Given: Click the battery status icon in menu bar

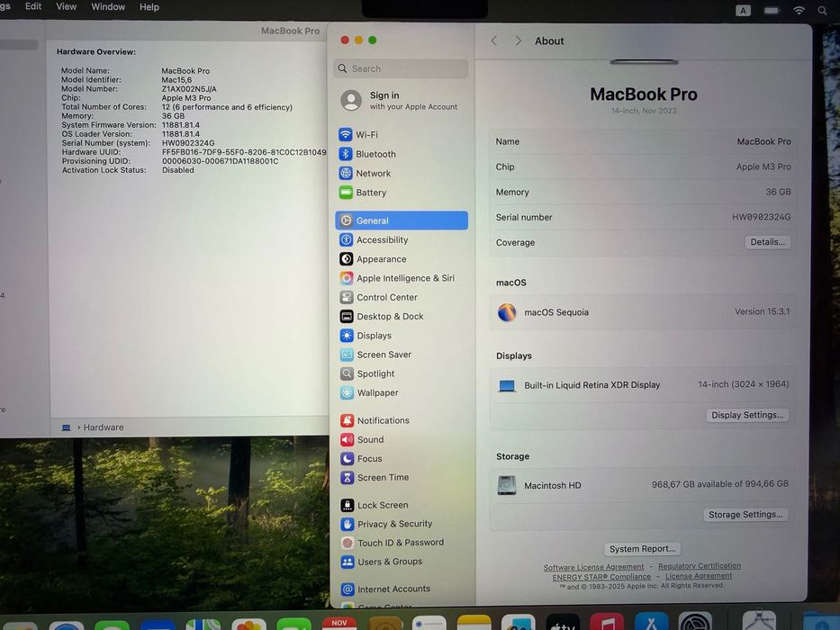Looking at the screenshot, I should click(772, 10).
